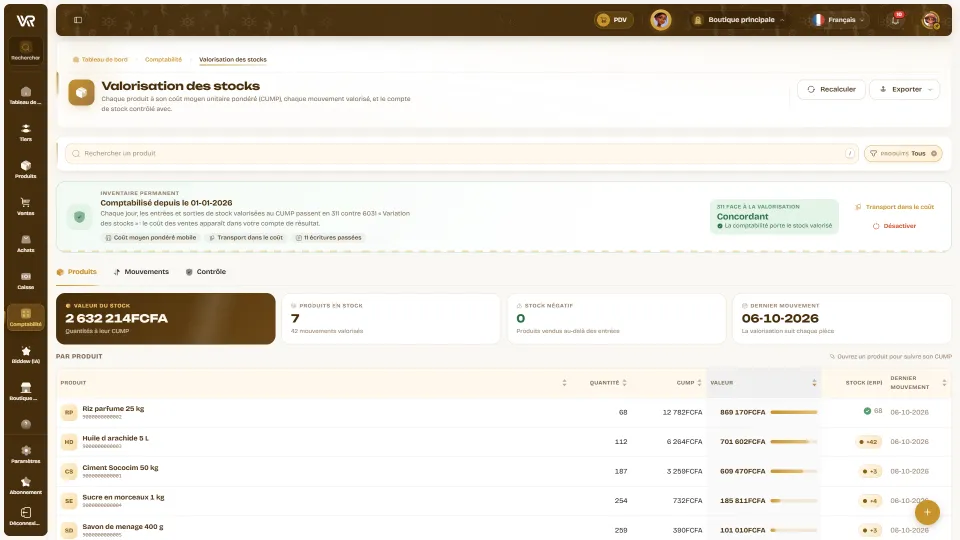Viewport: 960px width, 540px height.
Task: Open the Huile d arachide 5 L row
Action: [503, 441]
